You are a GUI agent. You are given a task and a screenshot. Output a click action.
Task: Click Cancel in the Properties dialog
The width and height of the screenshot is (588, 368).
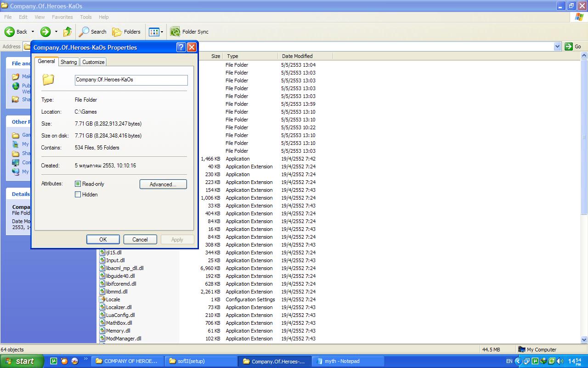(x=140, y=240)
